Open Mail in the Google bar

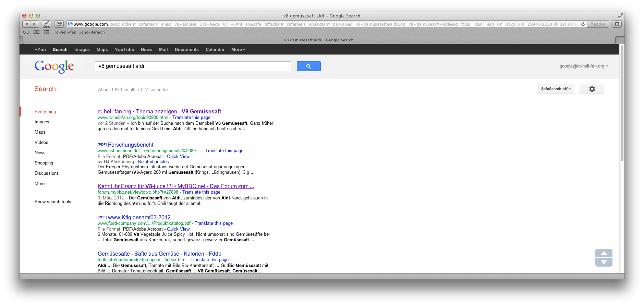[x=163, y=50]
